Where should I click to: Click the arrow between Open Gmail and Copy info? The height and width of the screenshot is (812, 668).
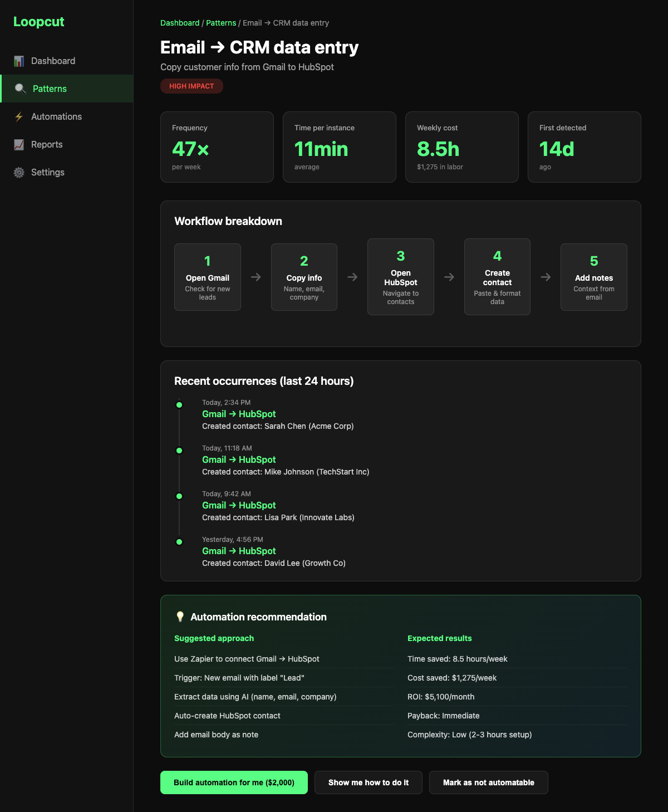point(256,277)
